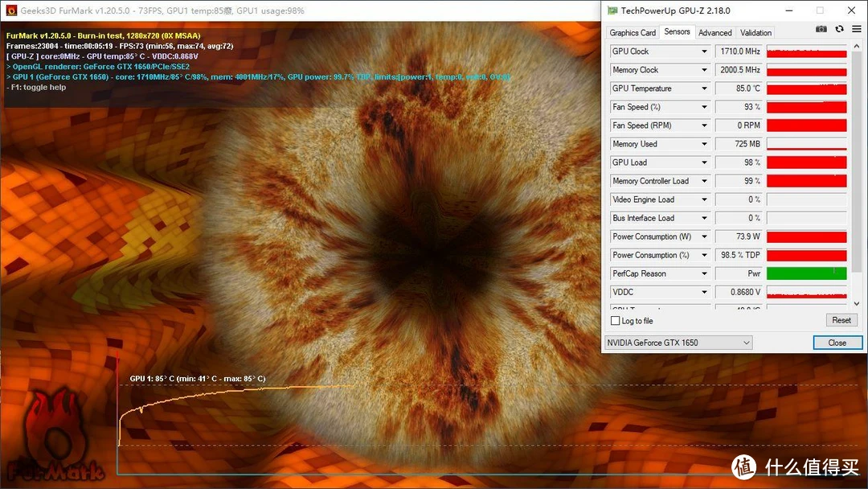Screen dimensions: 868x489
Task: Open the Memory Controller Load dropdown
Action: coord(704,181)
